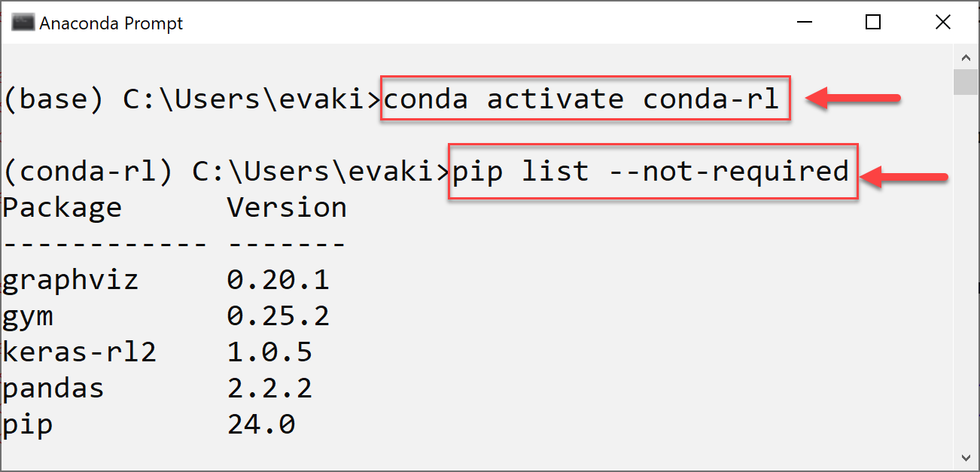980x472 pixels.
Task: Click the gym package name
Action: 28,317
